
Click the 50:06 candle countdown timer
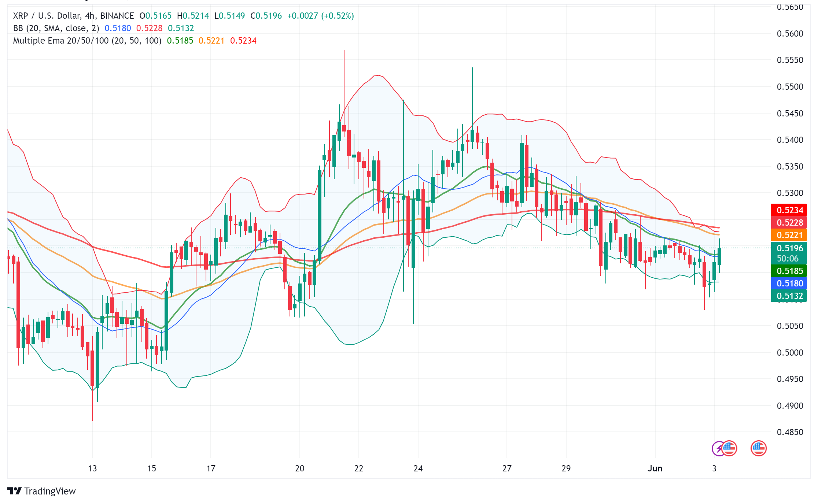point(788,259)
